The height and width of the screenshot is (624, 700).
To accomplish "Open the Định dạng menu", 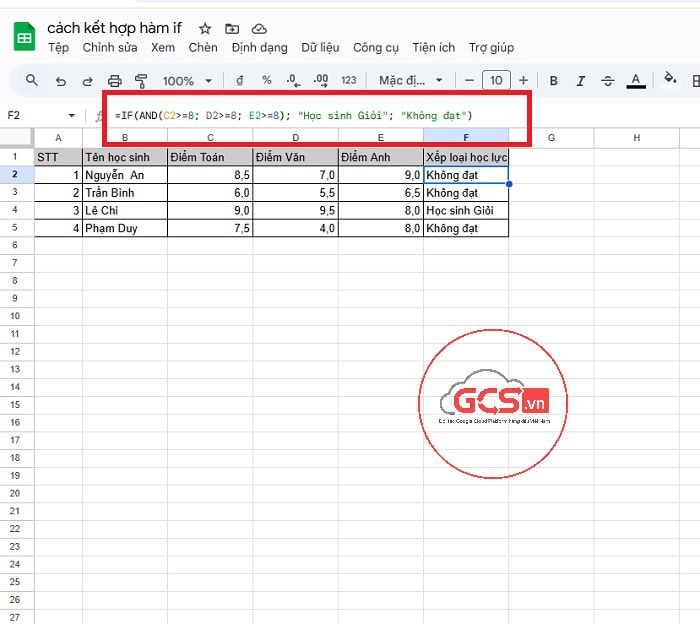I will (x=259, y=47).
